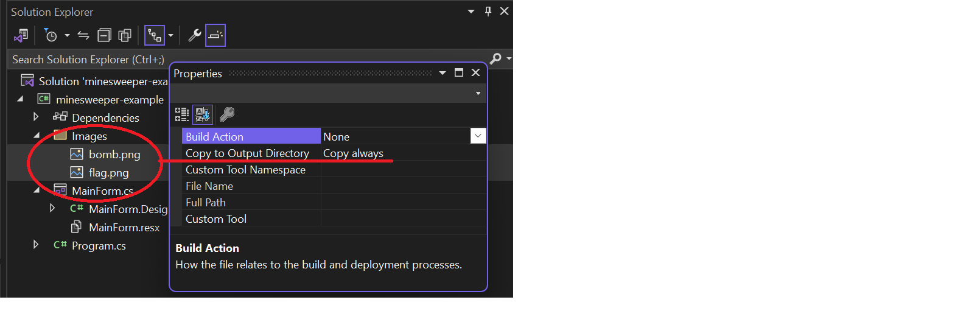Image resolution: width=980 pixels, height=311 pixels.
Task: Click the search magnifier icon
Action: click(496, 58)
